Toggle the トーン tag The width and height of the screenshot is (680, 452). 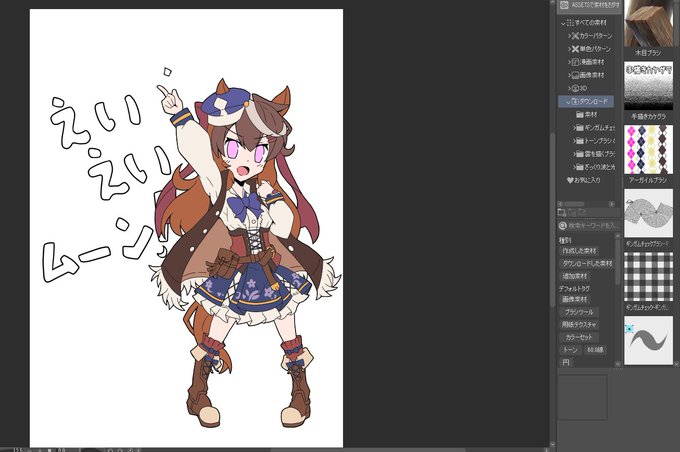pyautogui.click(x=570, y=350)
